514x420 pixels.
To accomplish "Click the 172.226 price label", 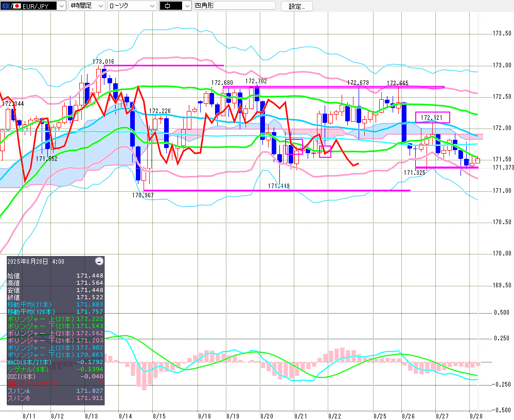I will (x=160, y=111).
